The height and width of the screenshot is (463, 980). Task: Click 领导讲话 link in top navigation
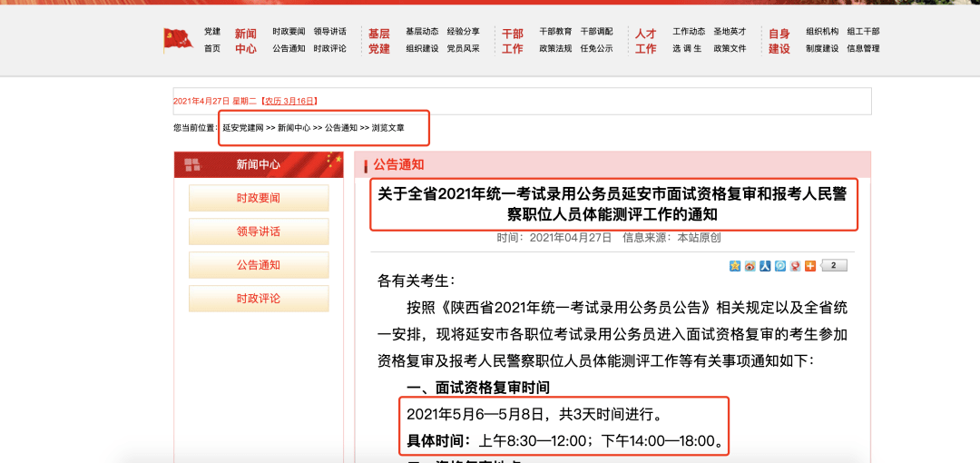tap(330, 31)
